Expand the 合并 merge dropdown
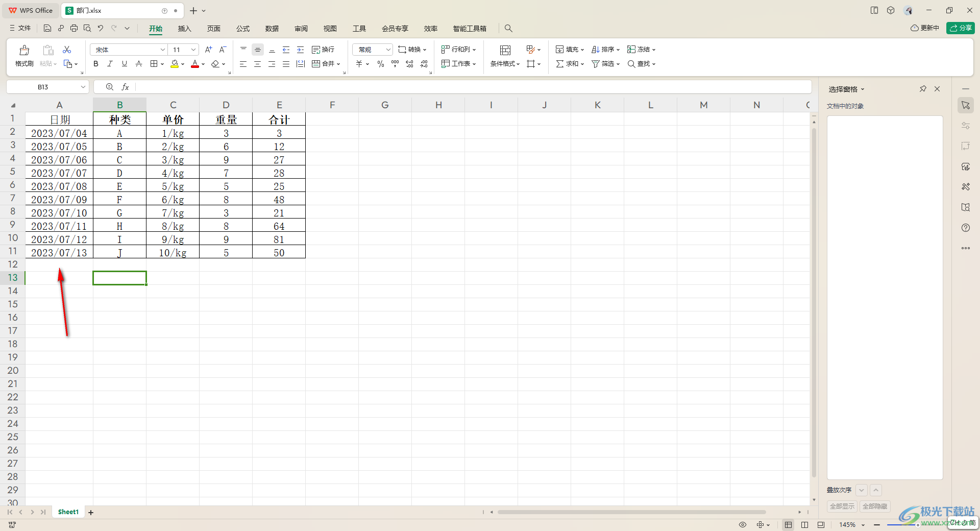Image resolution: width=980 pixels, height=531 pixels. 338,64
